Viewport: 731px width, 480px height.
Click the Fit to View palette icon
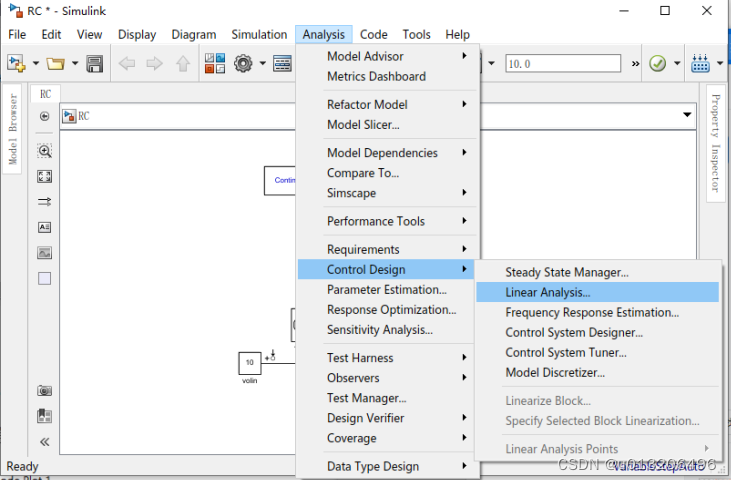44,176
